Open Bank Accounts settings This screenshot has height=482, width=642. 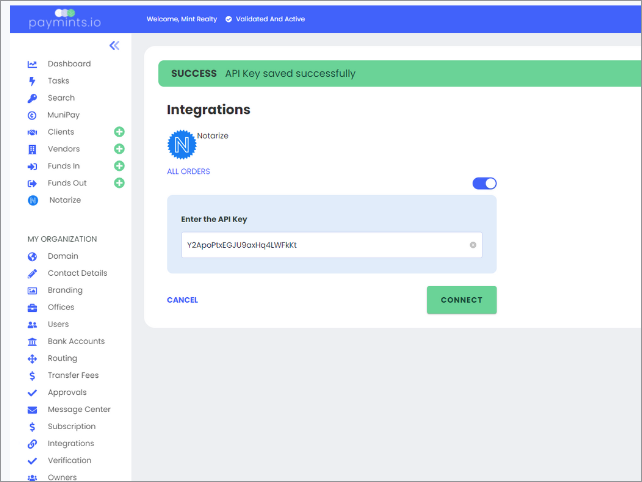76,341
